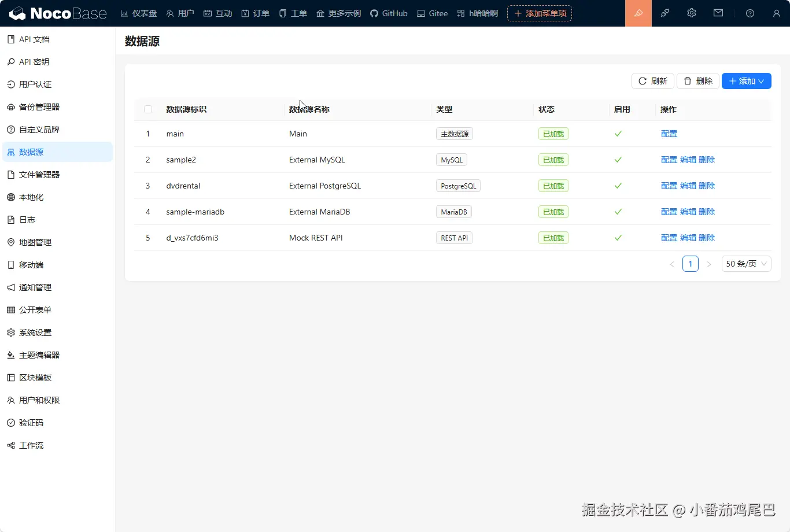The width and height of the screenshot is (790, 532).
Task: Open the mail messages icon
Action: click(x=718, y=13)
